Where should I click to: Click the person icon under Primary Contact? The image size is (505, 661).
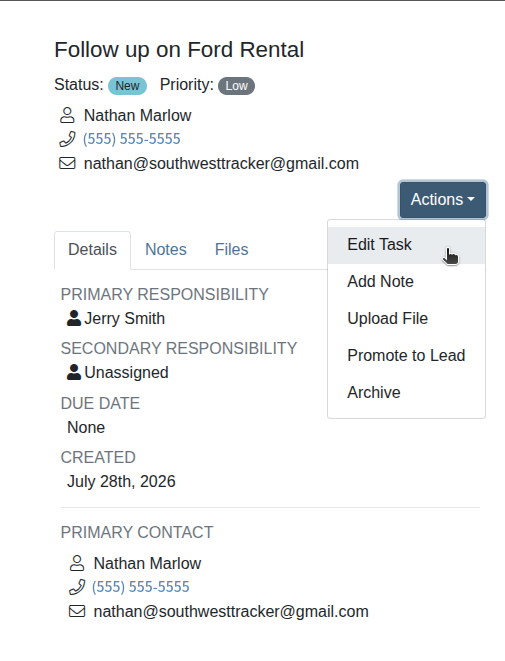coord(77,563)
